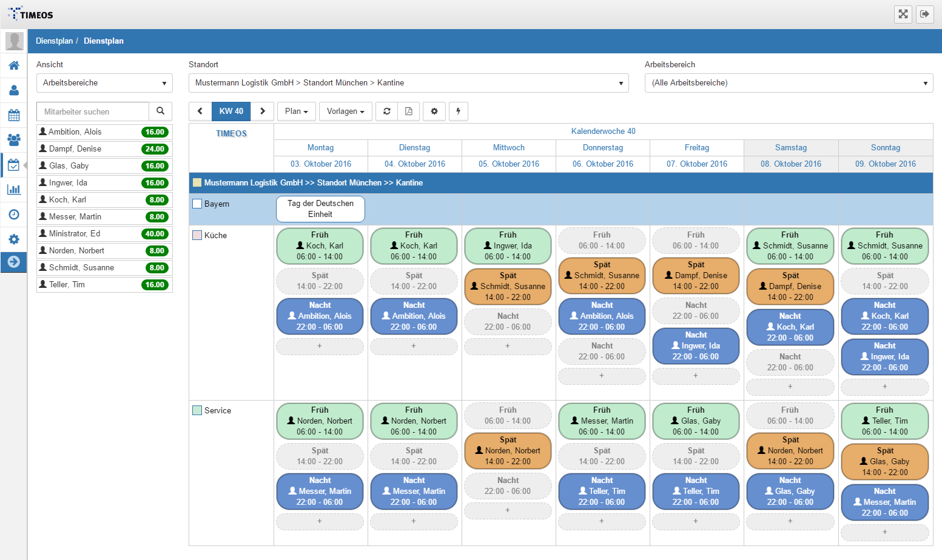Viewport: 942px width, 560px height.
Task: Click the yellow swatch beside Mustermann Logistik
Action: [x=197, y=182]
